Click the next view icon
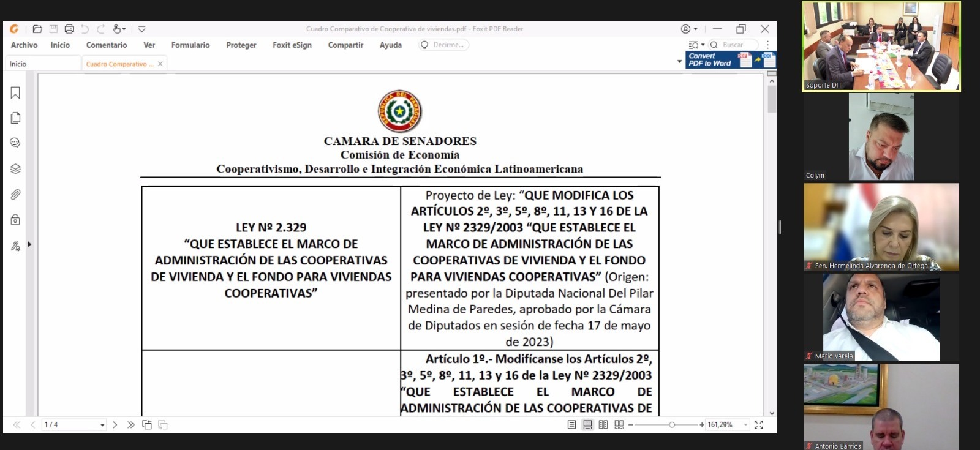 163,424
